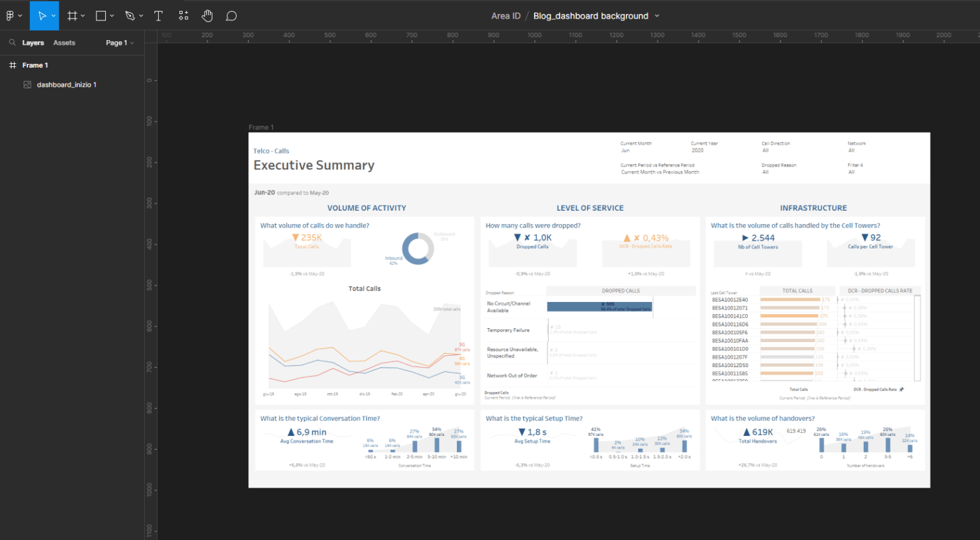Open the Resources panel icon
Image resolution: width=980 pixels, height=540 pixels.
pyautogui.click(x=183, y=15)
